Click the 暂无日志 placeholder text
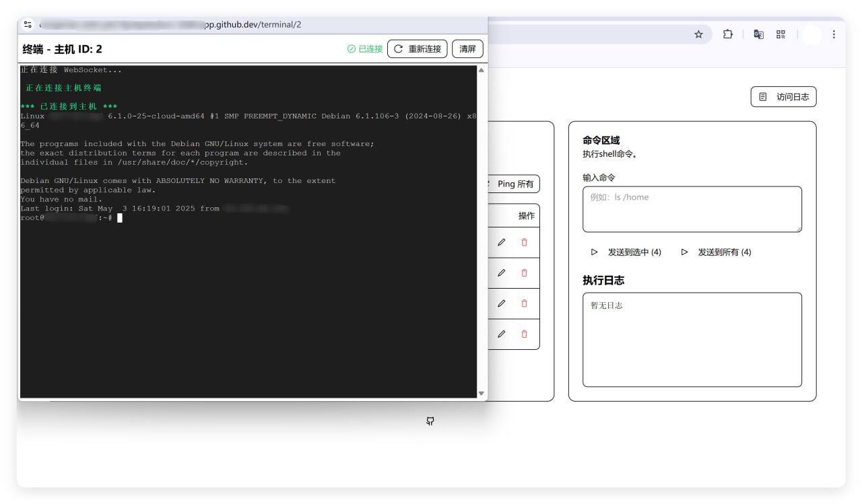This screenshot has width=862, height=504. (607, 305)
